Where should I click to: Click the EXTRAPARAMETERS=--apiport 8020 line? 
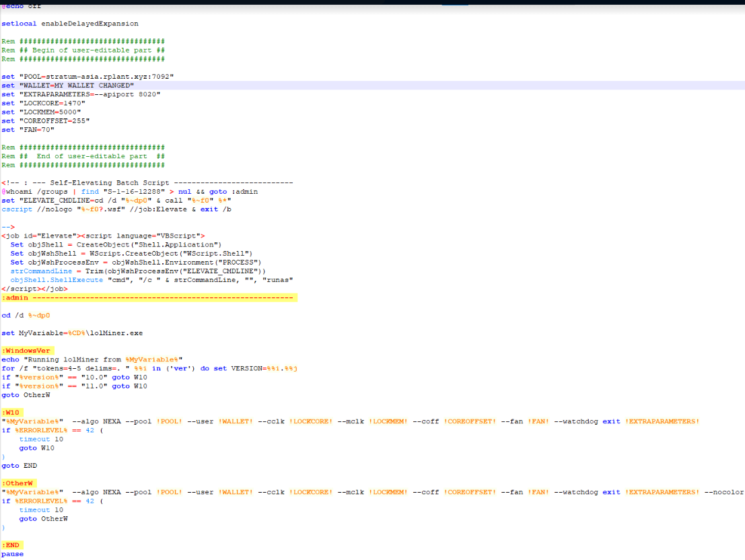tap(85, 94)
